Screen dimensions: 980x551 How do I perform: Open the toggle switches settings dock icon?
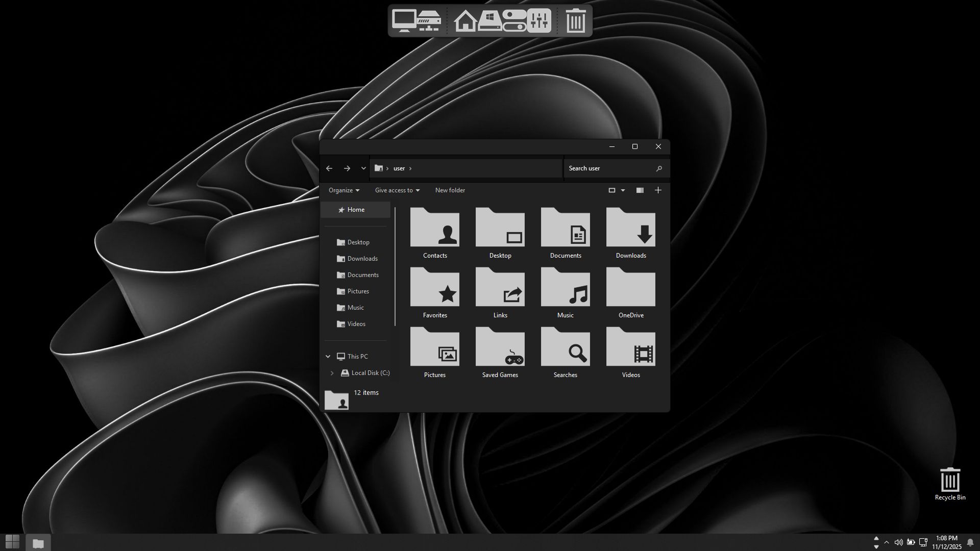tap(514, 21)
